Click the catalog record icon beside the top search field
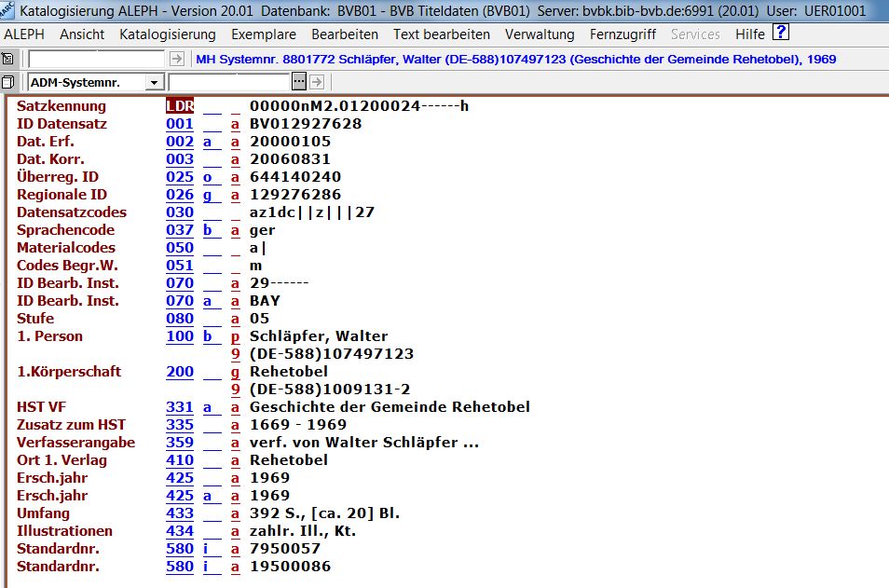Viewport: 889px width, 588px height. (x=8, y=59)
